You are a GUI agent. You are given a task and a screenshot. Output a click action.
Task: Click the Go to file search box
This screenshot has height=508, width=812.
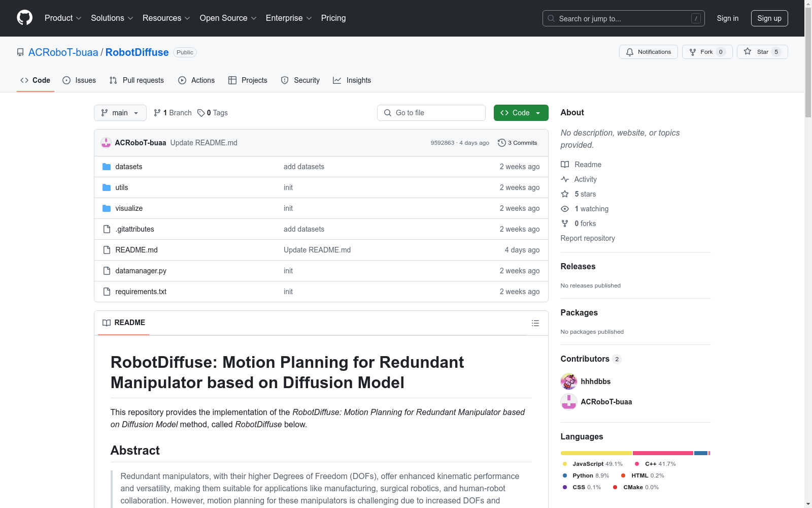pos(431,113)
